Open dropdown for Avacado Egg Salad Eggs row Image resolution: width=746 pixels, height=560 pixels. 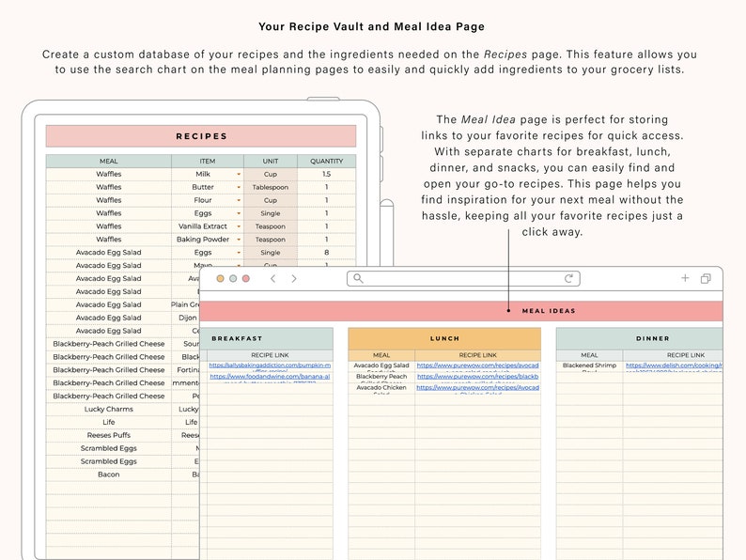click(239, 253)
